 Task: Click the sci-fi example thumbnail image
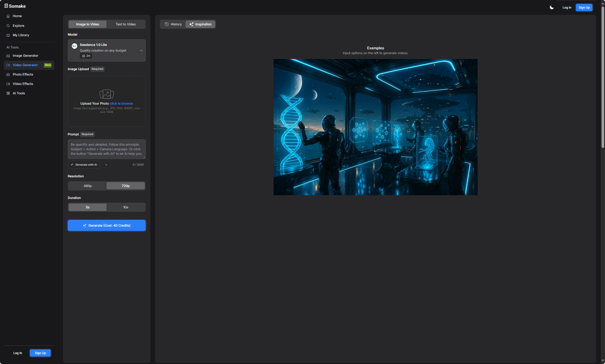[x=375, y=127]
